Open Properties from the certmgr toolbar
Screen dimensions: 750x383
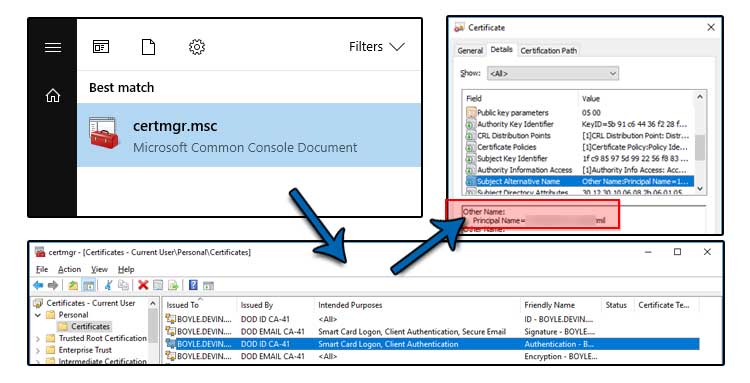tap(158, 285)
